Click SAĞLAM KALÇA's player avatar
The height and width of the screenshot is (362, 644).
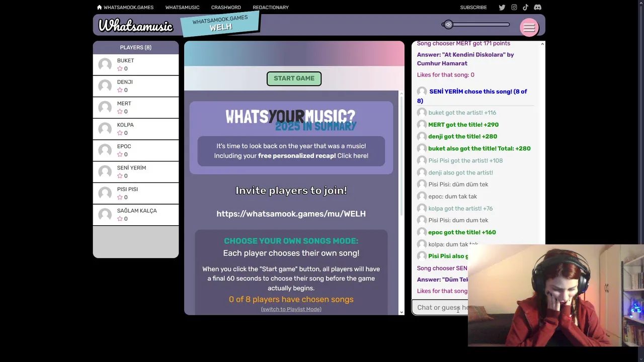click(105, 215)
